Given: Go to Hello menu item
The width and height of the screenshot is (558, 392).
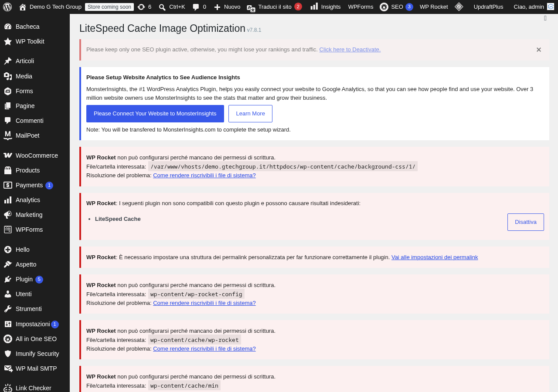Looking at the screenshot, I should coord(35,250).
